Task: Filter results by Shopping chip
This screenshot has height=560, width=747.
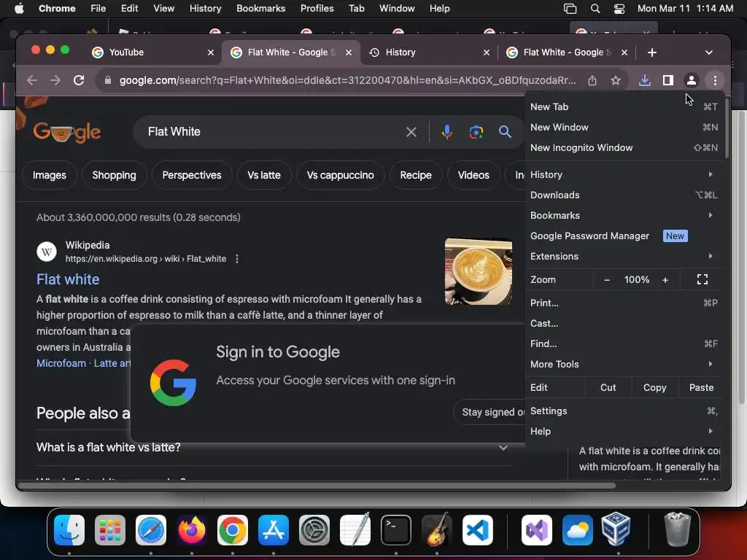Action: pyautogui.click(x=114, y=175)
